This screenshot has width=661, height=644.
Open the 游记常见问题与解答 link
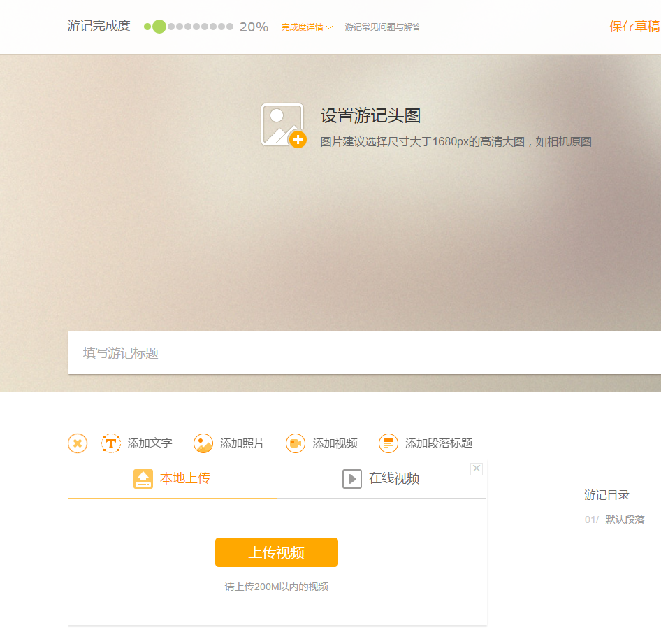coord(383,27)
